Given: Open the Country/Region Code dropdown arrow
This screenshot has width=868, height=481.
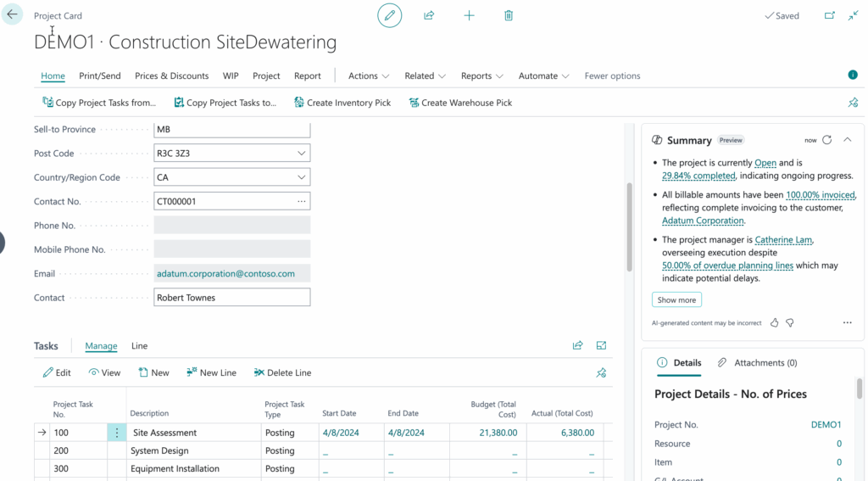Looking at the screenshot, I should click(x=301, y=177).
